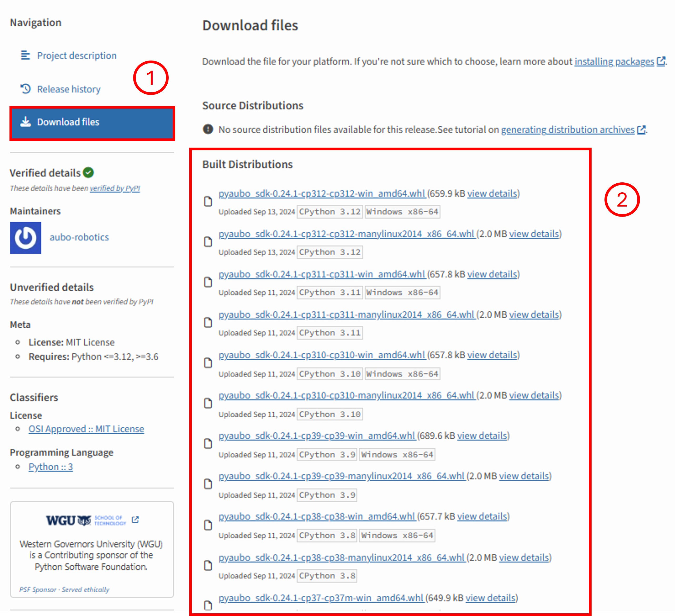Screen dimensions: 675x616
Task: Click 'License: MIT License' meta entry
Action: point(72,343)
